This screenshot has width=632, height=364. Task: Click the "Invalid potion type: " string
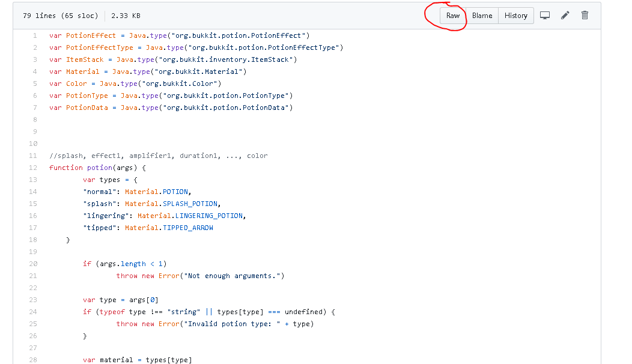tap(232, 324)
